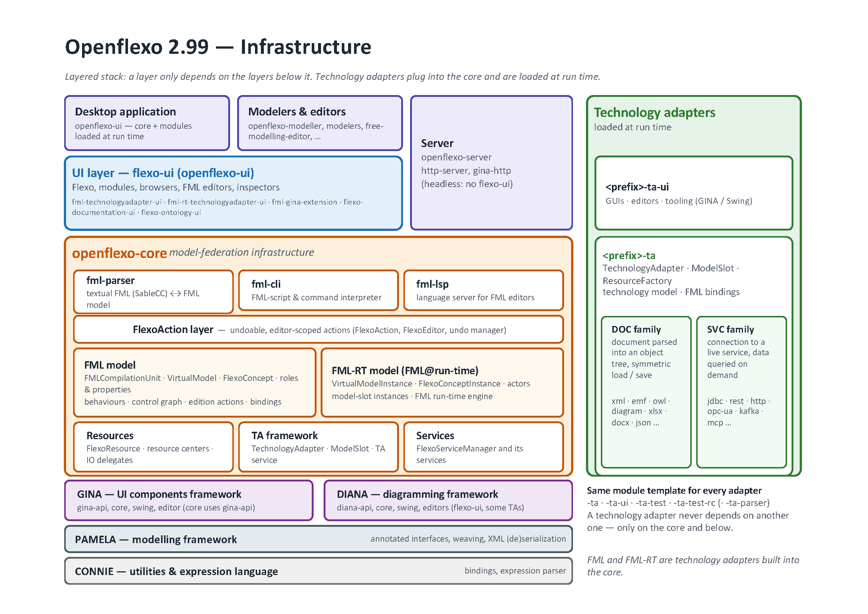
Task: Select the 'Server' heading text
Action: [x=437, y=143]
